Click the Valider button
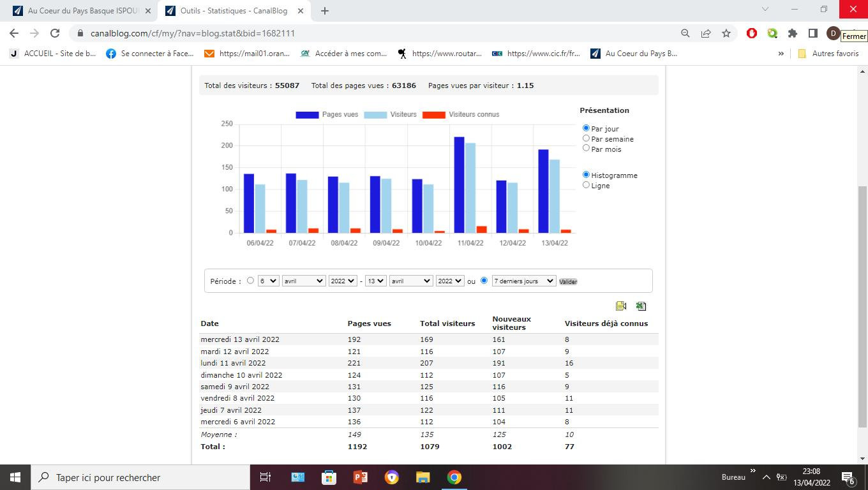868x490 pixels. pyautogui.click(x=568, y=281)
